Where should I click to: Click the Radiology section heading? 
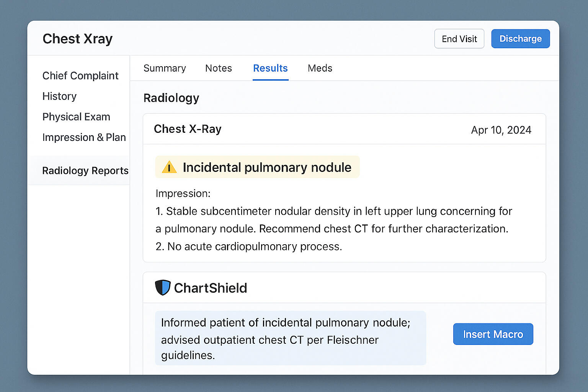tap(171, 98)
